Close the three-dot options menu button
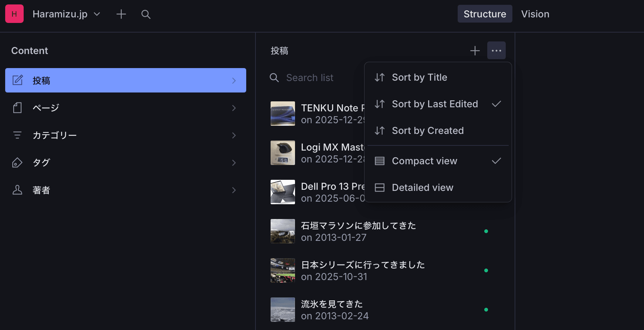644x330 pixels. (x=496, y=51)
